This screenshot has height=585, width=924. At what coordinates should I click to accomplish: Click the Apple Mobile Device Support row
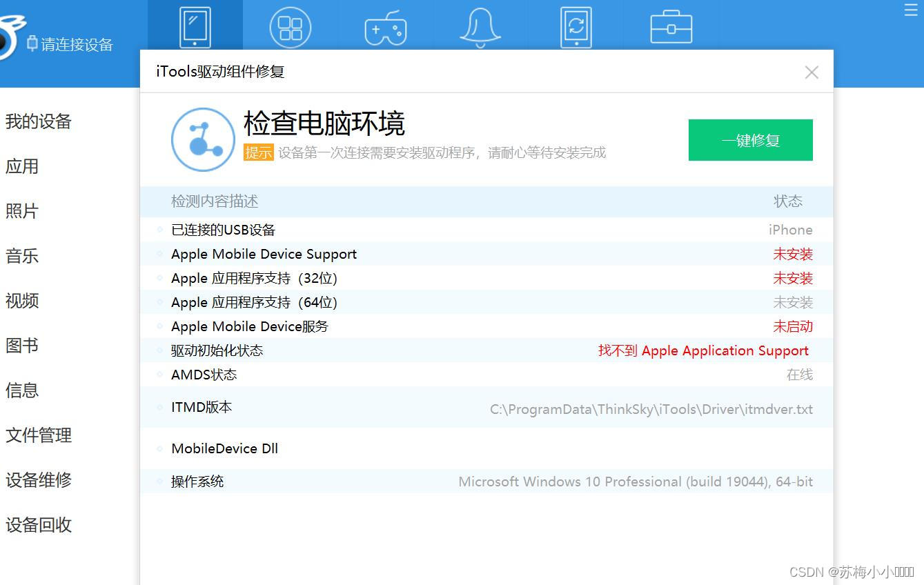coord(486,254)
